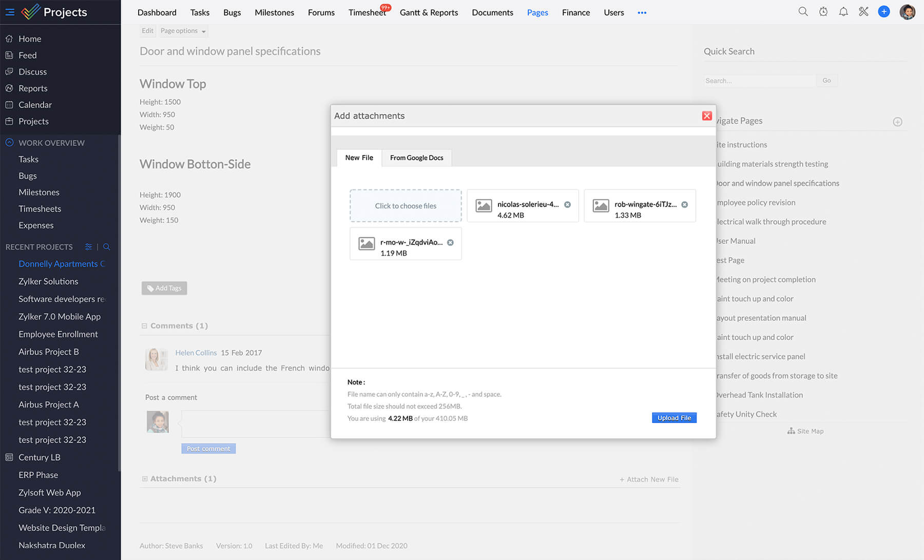Click the search magnifier icon in top bar
Screen dimensions: 924x560
(803, 12)
